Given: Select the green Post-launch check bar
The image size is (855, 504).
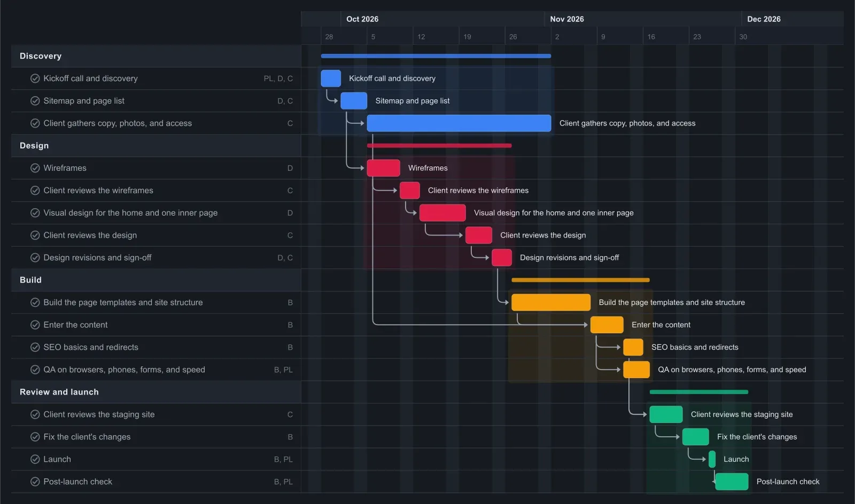Looking at the screenshot, I should [732, 482].
